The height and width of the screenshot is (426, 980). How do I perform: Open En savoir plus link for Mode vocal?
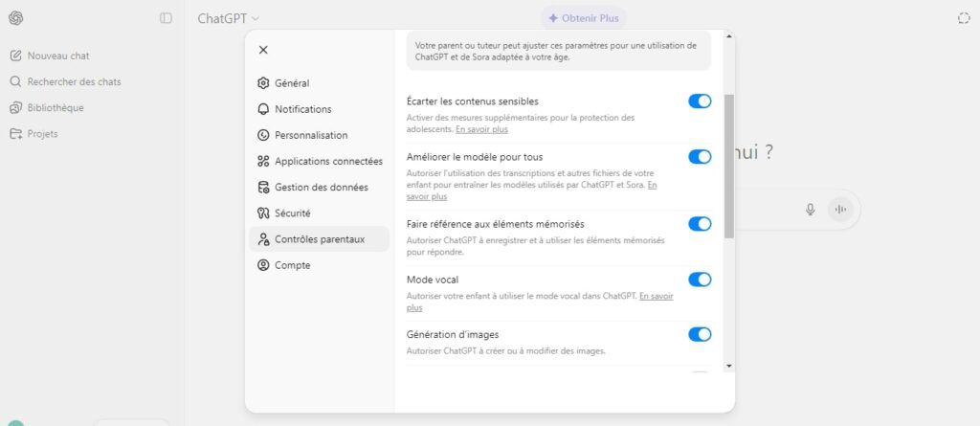coord(656,297)
